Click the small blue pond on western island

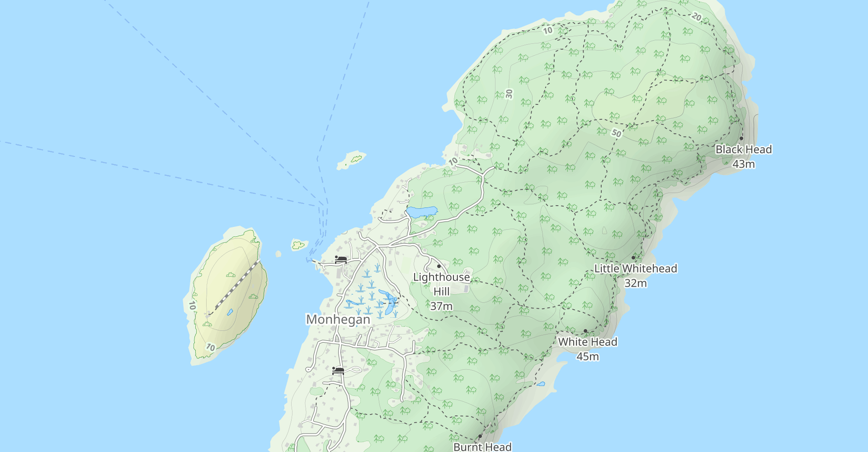pos(230,312)
